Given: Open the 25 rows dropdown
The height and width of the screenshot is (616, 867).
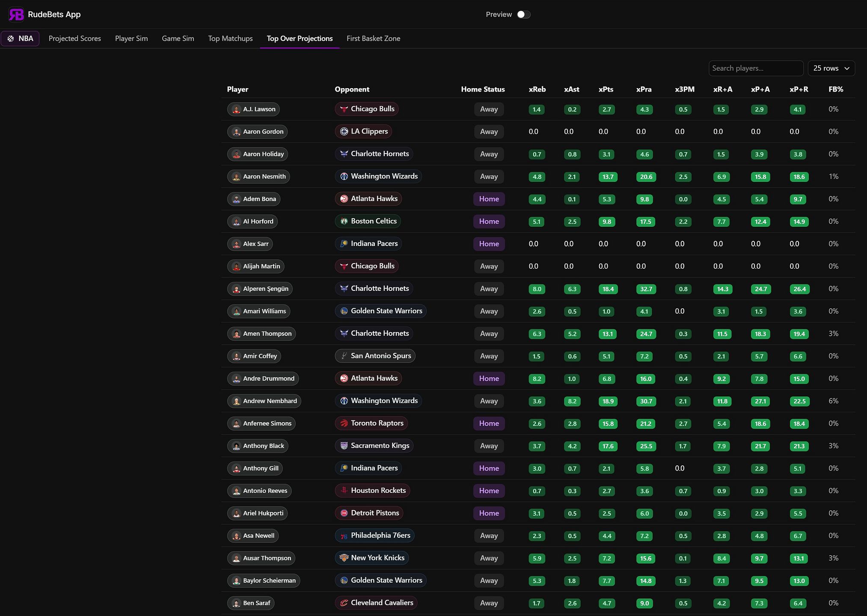Looking at the screenshot, I should tap(831, 68).
